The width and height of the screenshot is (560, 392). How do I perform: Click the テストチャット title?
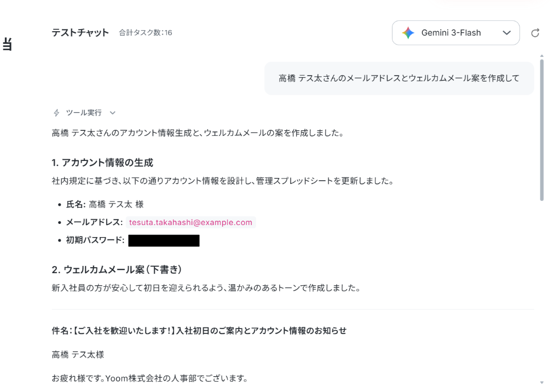[80, 32]
